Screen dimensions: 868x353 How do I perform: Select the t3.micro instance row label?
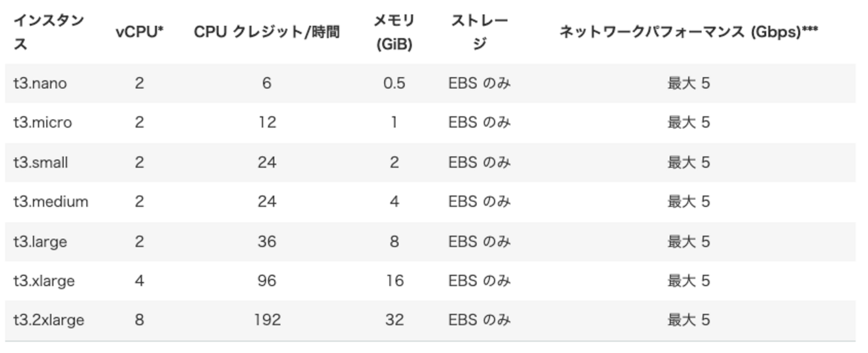coord(43,123)
